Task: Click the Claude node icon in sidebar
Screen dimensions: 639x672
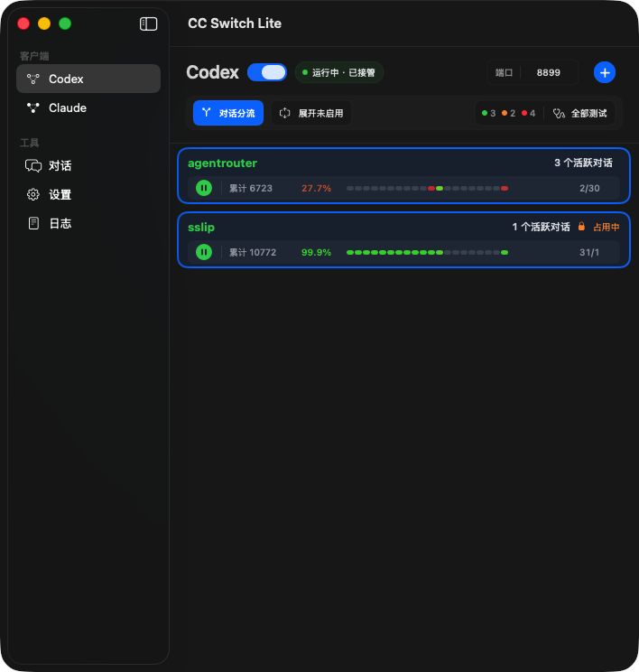Action: (33, 107)
